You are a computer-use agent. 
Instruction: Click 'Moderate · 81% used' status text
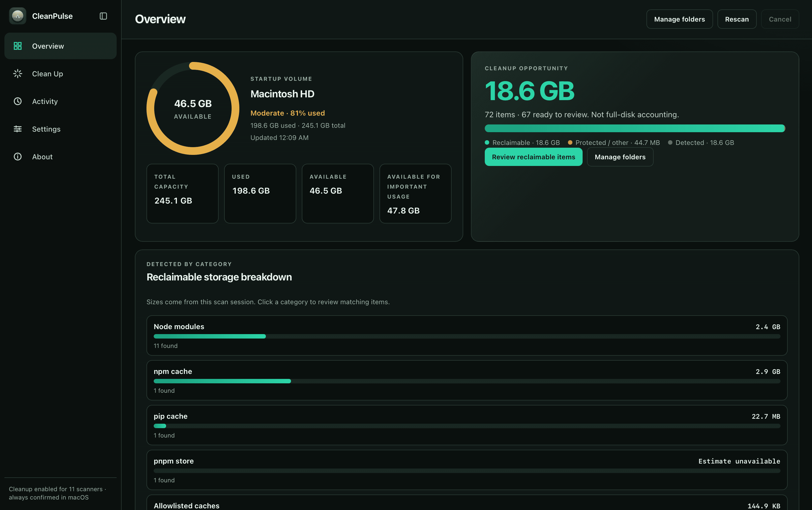tap(287, 113)
